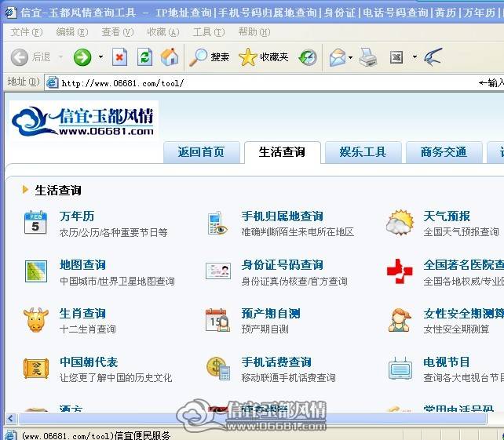The width and height of the screenshot is (504, 440).
Task: Click the horizontal scrollbar track
Action: point(252,418)
